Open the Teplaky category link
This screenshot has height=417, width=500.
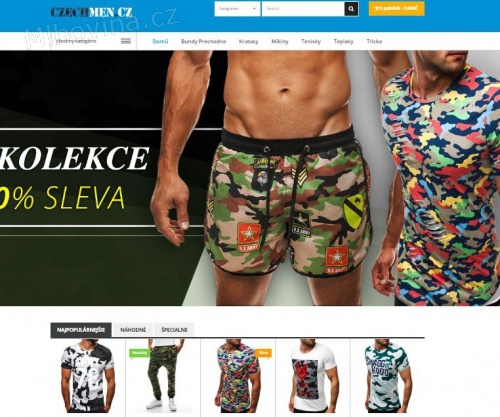[343, 41]
